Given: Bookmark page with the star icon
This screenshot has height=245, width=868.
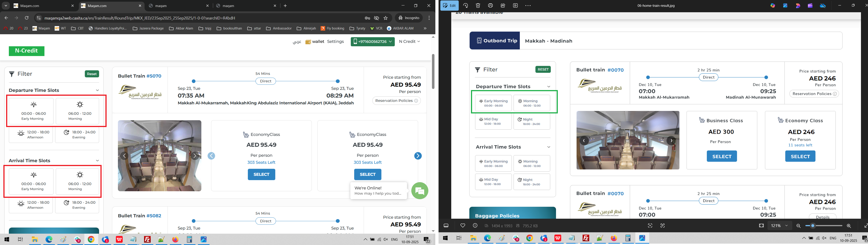Looking at the screenshot, I should click(385, 18).
